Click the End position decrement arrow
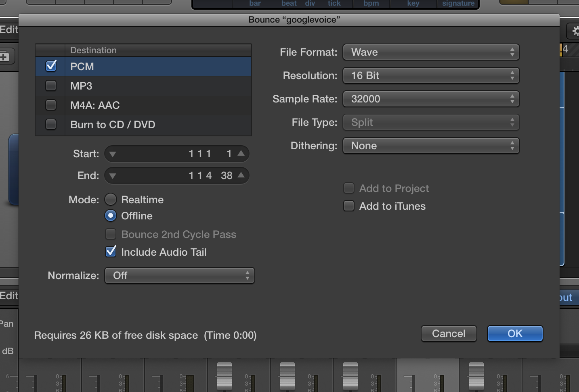Viewport: 579px width, 392px height. 113,176
